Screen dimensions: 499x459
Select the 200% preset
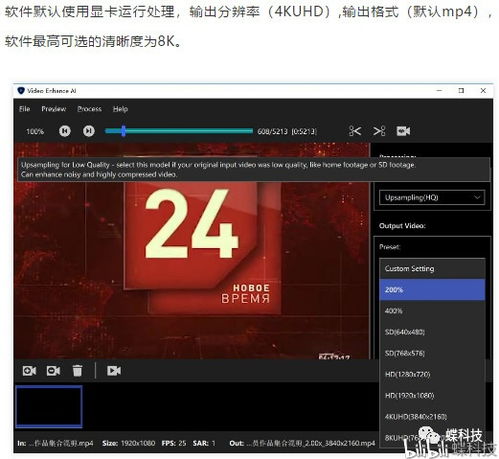click(x=432, y=290)
